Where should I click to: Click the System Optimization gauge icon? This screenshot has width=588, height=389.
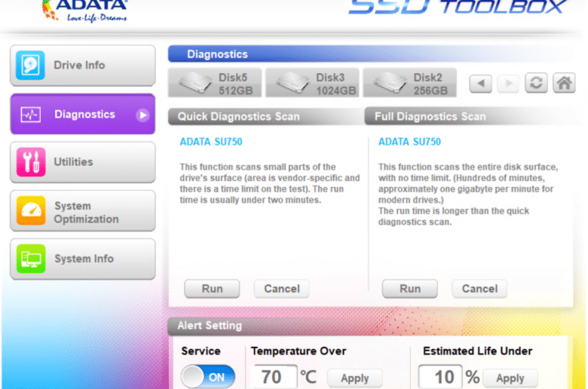pyautogui.click(x=31, y=210)
